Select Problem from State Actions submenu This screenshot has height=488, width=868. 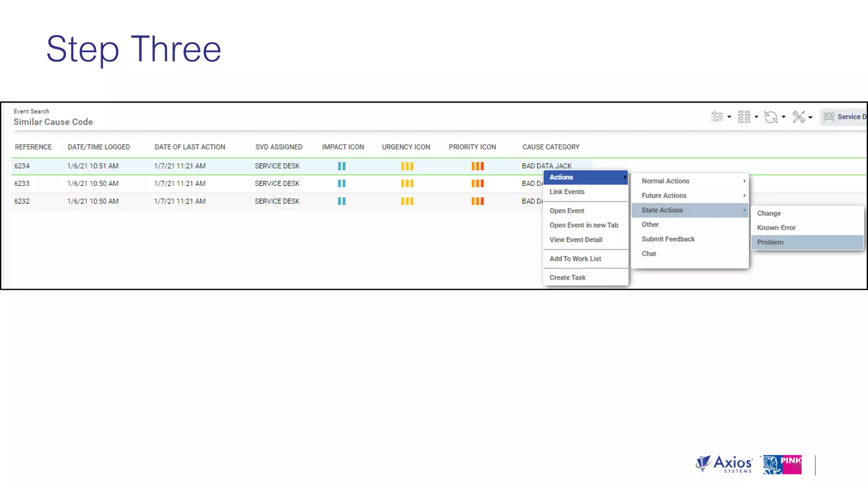(x=770, y=242)
